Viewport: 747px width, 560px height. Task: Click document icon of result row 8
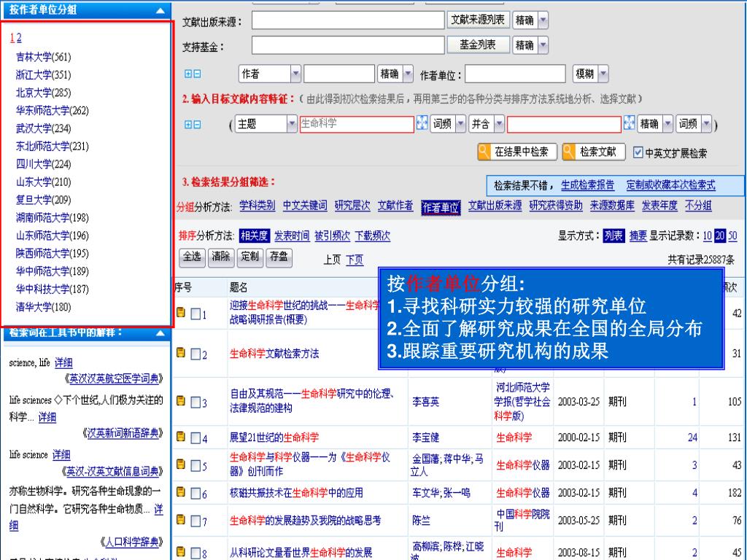(181, 551)
